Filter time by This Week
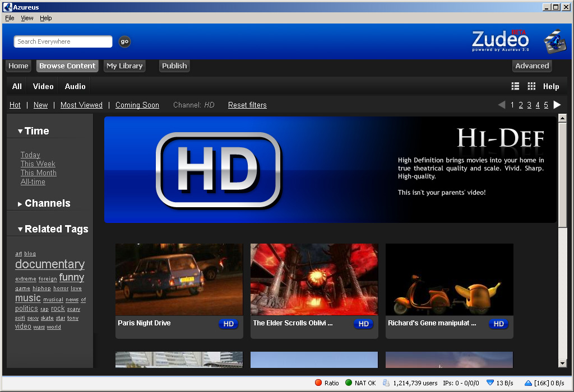Image resolution: width=574 pixels, height=392 pixels. coord(38,164)
